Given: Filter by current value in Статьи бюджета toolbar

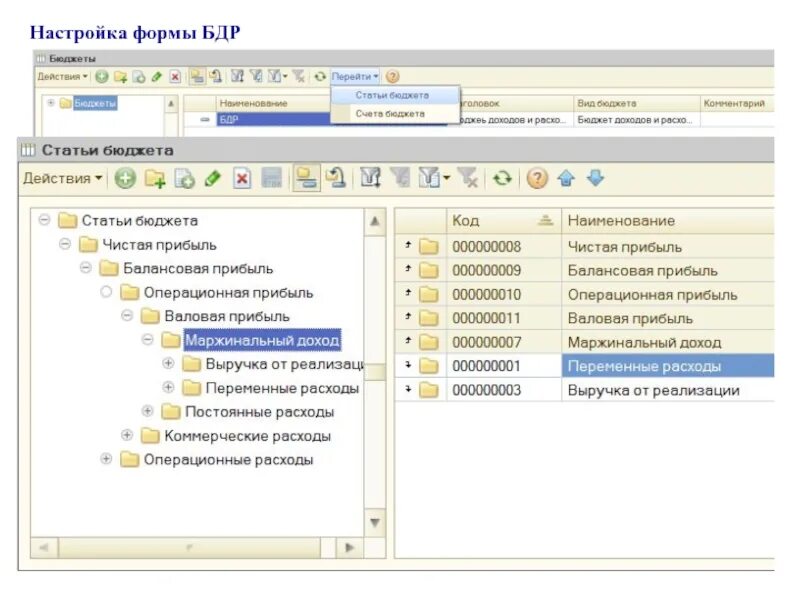Looking at the screenshot, I should 401,178.
